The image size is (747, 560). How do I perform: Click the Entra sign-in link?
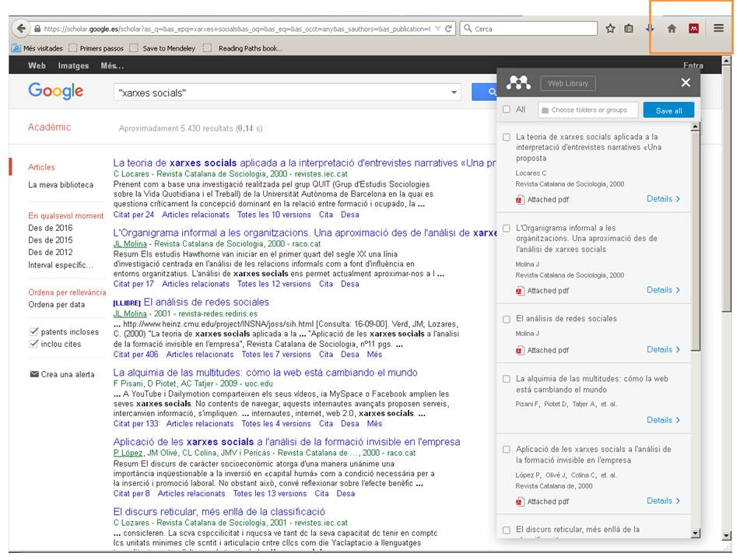coord(693,65)
